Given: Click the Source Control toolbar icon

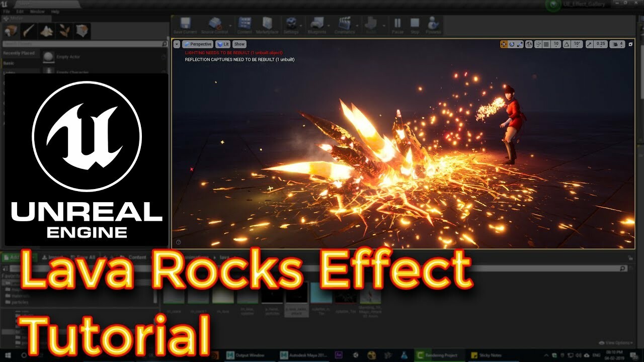Looking at the screenshot, I should click(x=215, y=23).
